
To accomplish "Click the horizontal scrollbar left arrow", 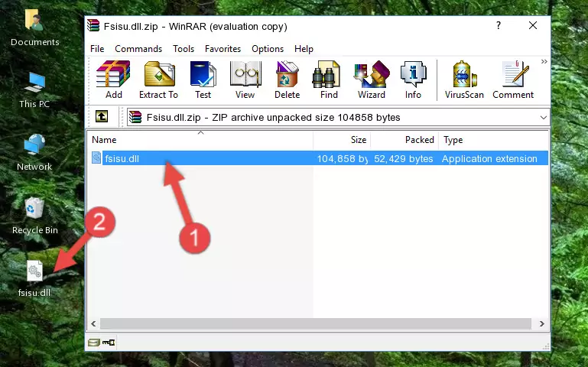I will 93,323.
